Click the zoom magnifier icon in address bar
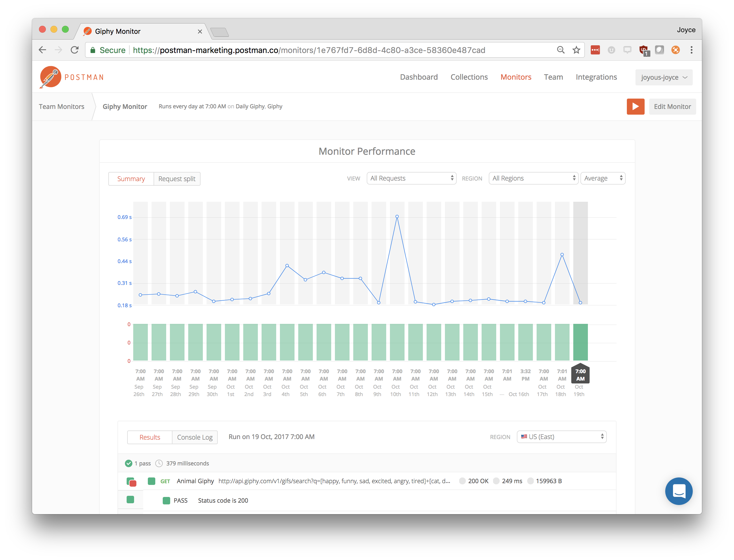 [x=560, y=50]
